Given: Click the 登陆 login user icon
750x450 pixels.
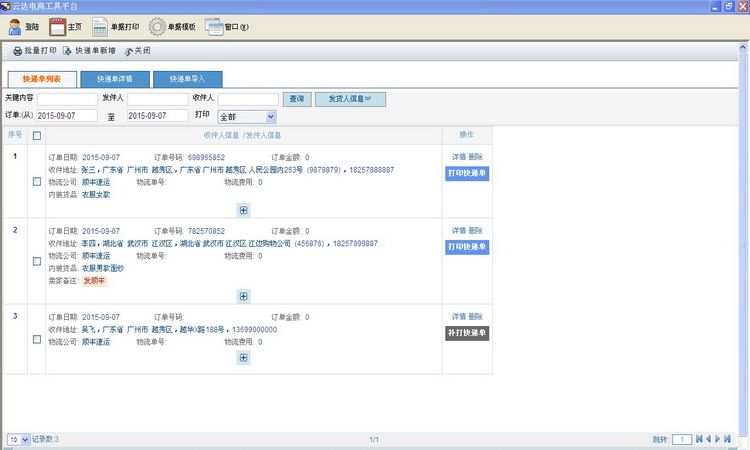Looking at the screenshot, I should tap(16, 27).
